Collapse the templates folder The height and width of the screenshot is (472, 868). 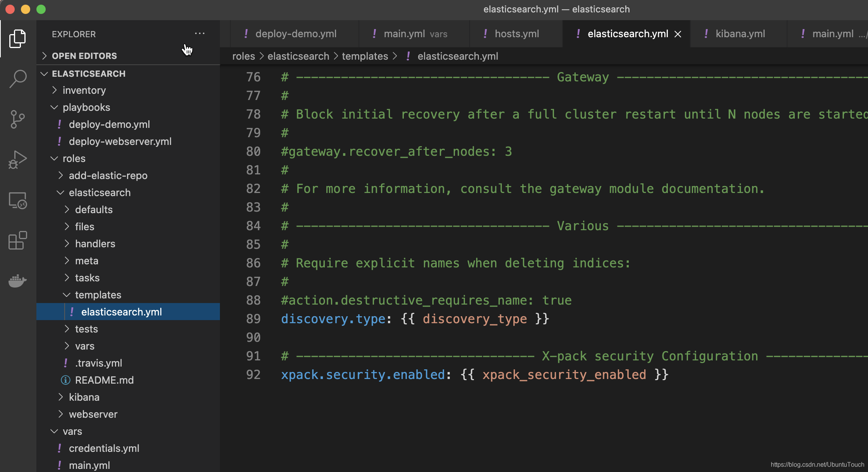tap(98, 295)
